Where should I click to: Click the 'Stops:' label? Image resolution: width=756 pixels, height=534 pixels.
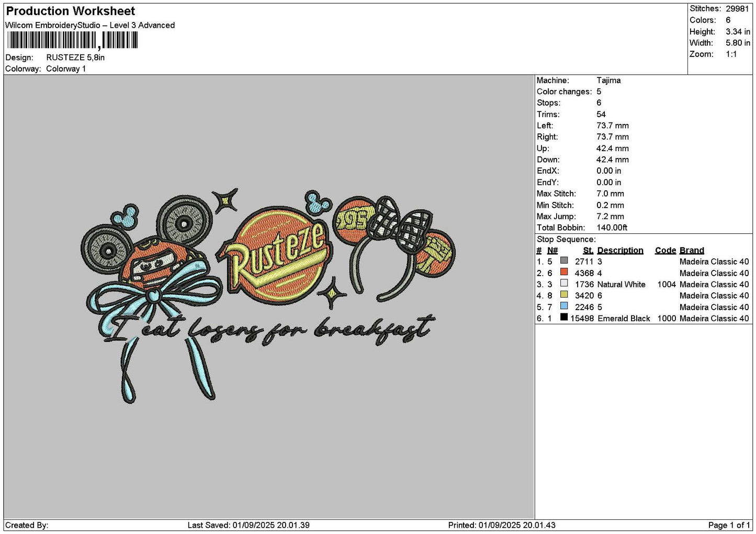click(548, 103)
